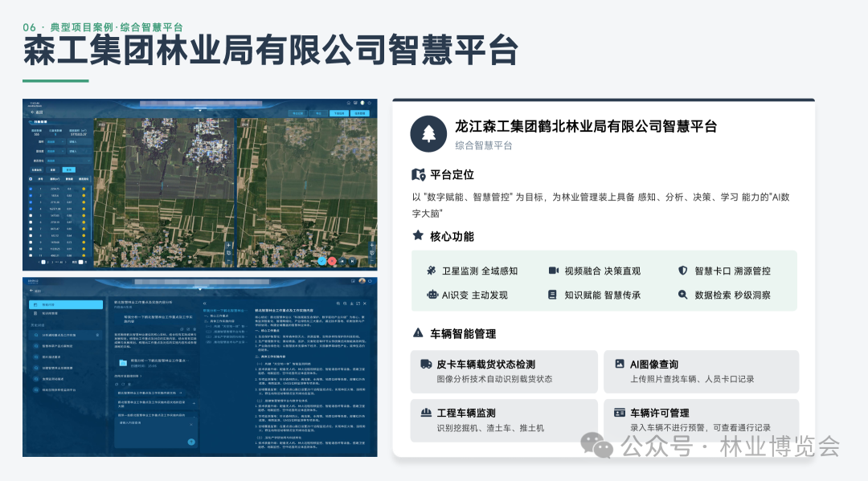This screenshot has width=868, height=481.
Task: Click the map icon beside 平台定位
Action: point(419,175)
